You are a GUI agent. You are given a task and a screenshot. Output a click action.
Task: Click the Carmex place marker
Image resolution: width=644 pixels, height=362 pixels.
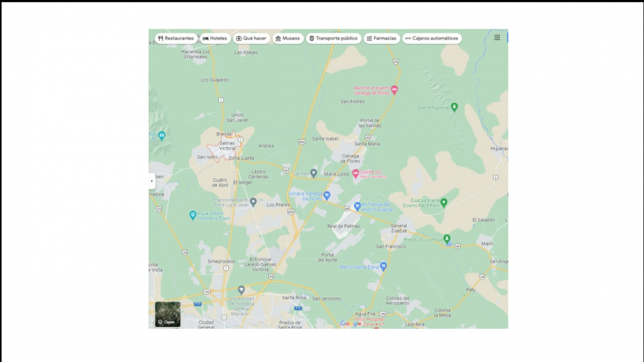pyautogui.click(x=314, y=173)
